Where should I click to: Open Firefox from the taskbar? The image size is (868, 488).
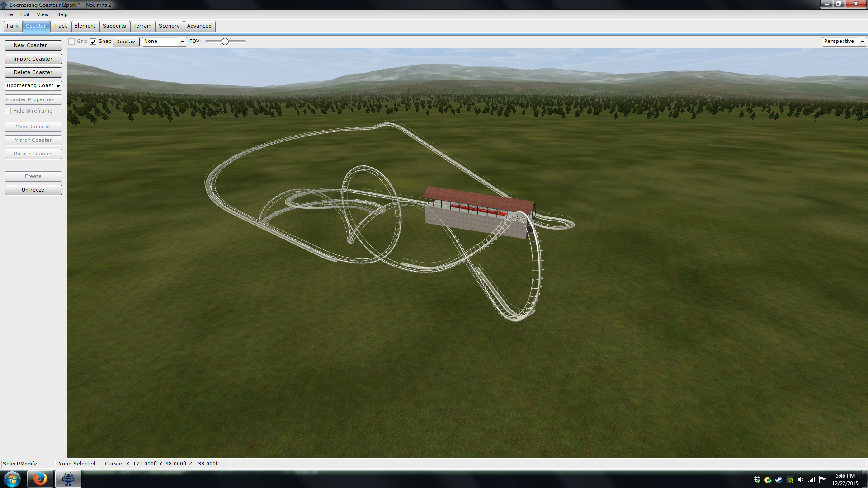[40, 479]
